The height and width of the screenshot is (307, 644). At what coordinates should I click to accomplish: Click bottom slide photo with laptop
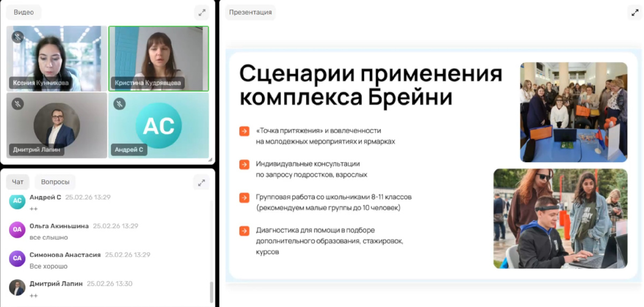tap(560, 218)
